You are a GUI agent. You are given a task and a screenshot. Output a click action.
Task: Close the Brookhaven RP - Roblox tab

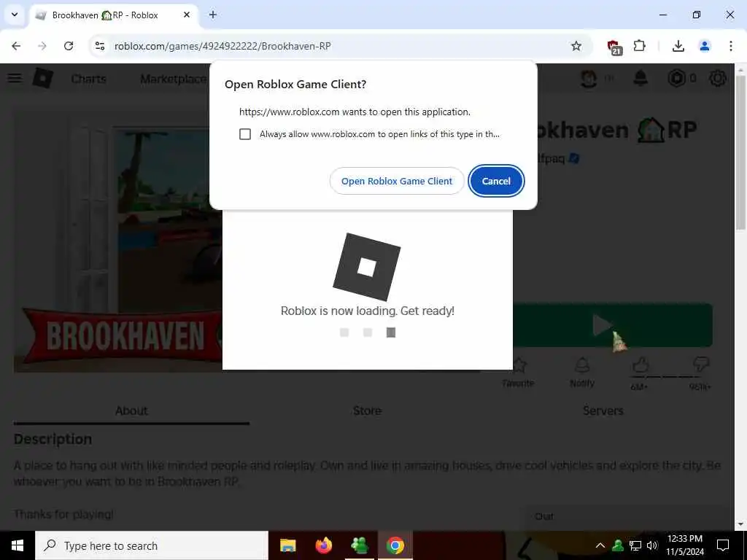(187, 15)
